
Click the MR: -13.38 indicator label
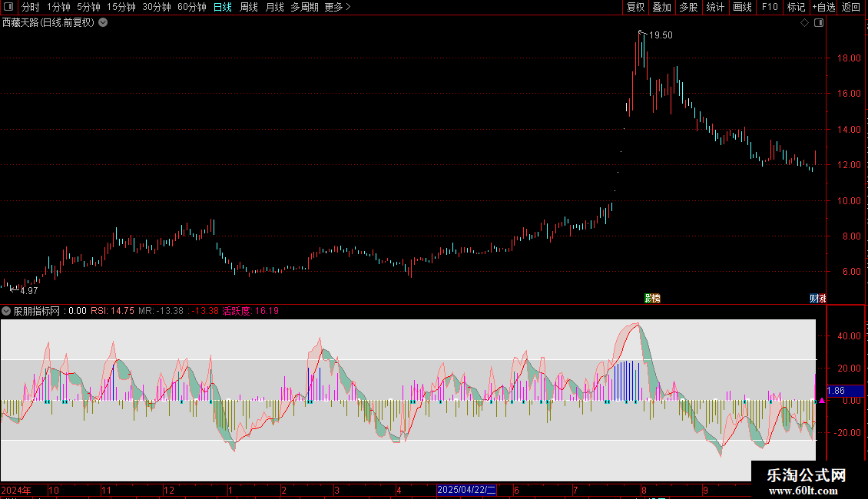coord(161,311)
